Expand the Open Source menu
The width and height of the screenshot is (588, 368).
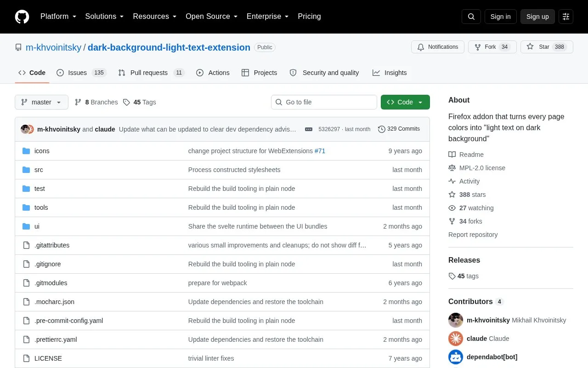coord(212,17)
